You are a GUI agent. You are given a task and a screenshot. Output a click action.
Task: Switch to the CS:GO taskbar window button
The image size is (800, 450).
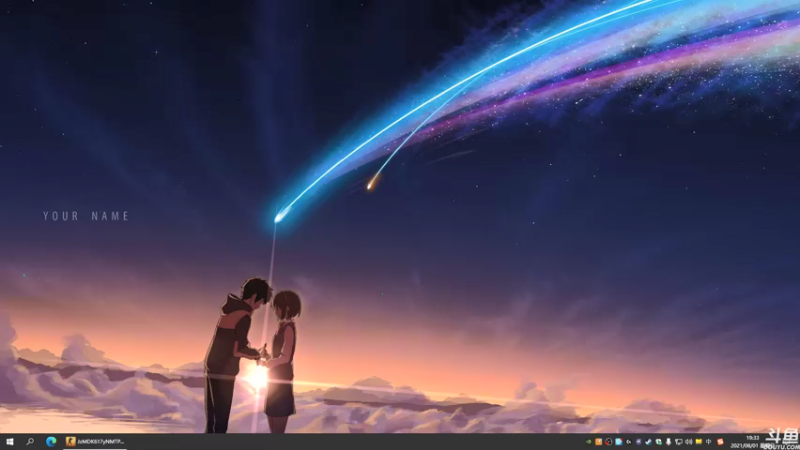pos(95,442)
